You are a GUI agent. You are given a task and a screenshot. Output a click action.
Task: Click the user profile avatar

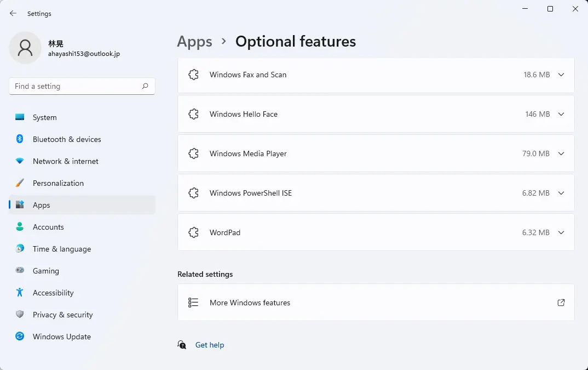(x=25, y=48)
